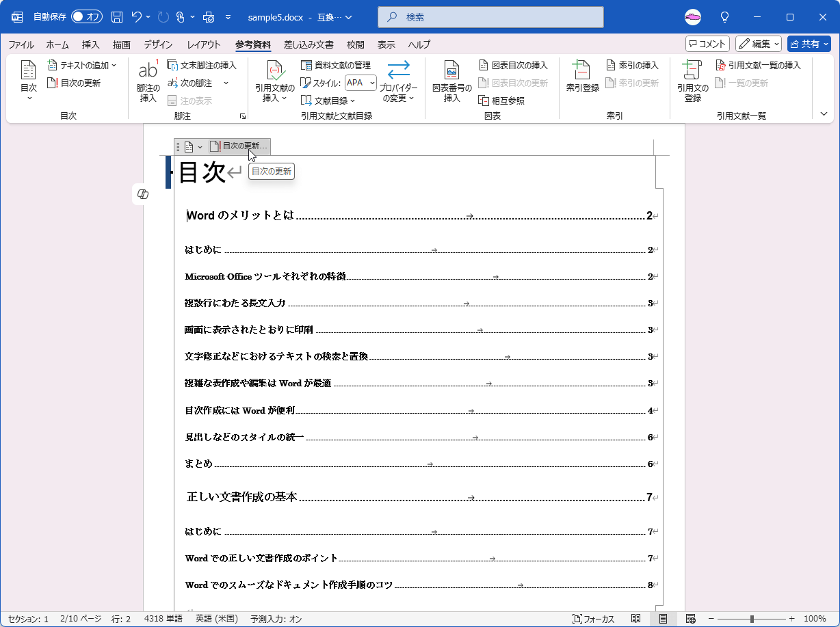
Task: Toggle フォーカス mode in status bar
Action: pyautogui.click(x=594, y=619)
